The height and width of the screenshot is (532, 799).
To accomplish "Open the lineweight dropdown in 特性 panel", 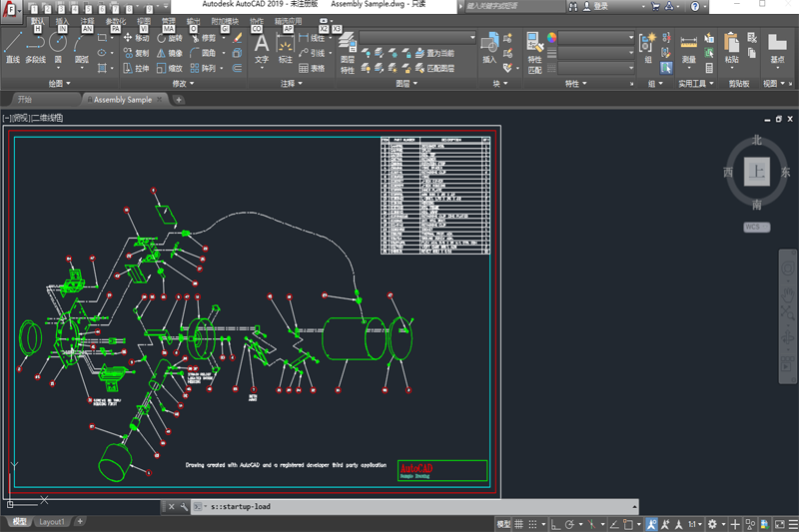I will pos(596,53).
